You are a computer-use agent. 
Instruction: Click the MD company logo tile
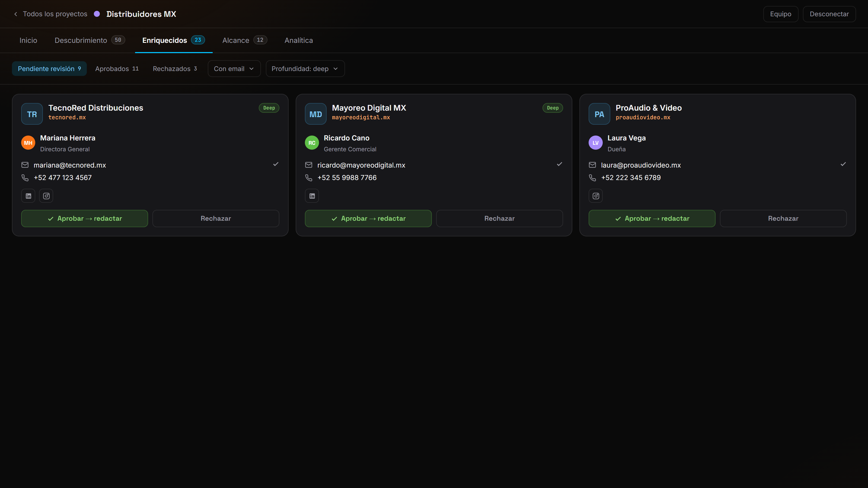[x=316, y=114]
